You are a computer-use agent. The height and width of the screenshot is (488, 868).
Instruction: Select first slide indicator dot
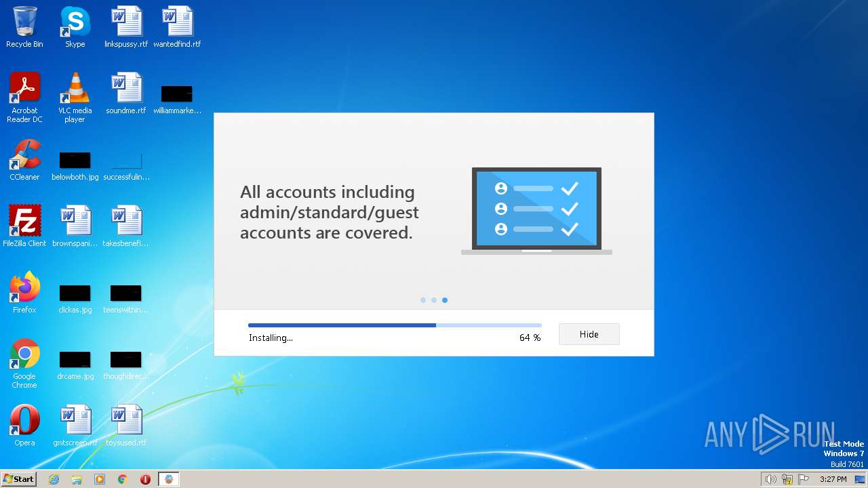(423, 300)
